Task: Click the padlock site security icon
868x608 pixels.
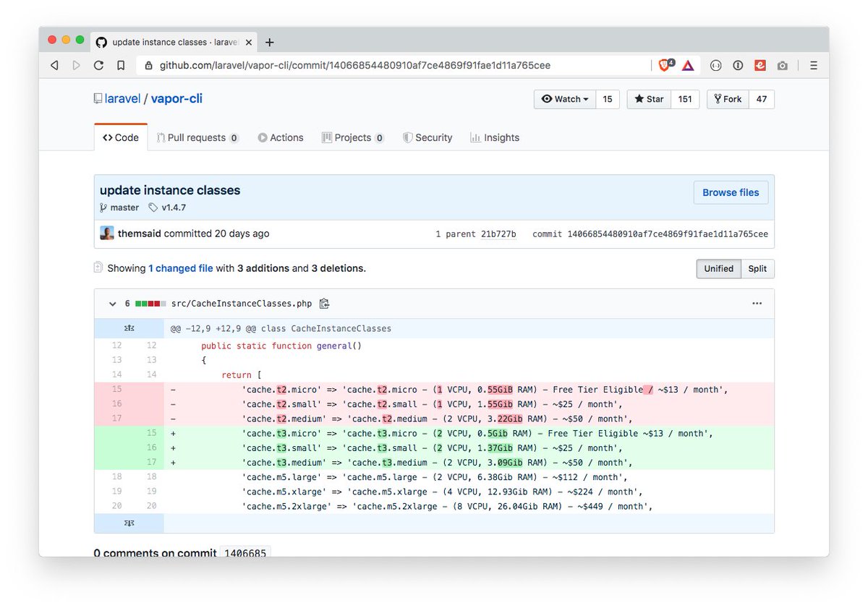Action: [x=148, y=66]
